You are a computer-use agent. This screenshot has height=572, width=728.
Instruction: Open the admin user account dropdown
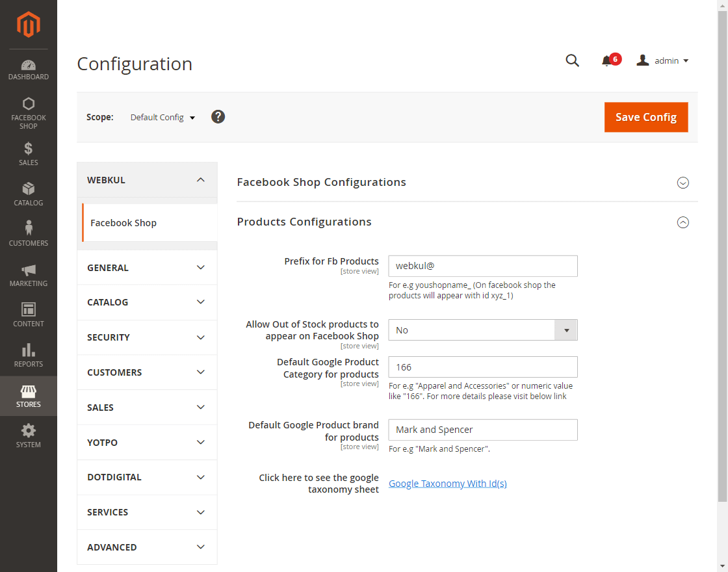pos(662,60)
